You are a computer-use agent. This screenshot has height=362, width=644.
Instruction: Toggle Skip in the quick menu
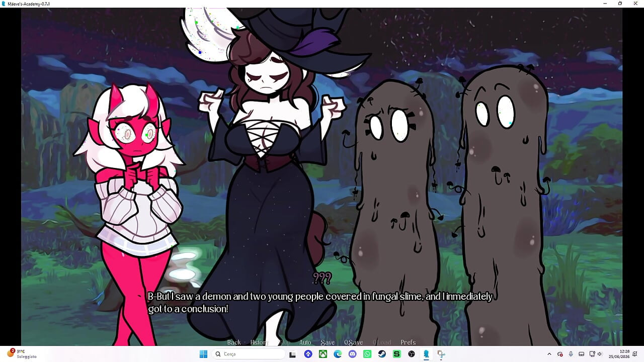click(284, 342)
